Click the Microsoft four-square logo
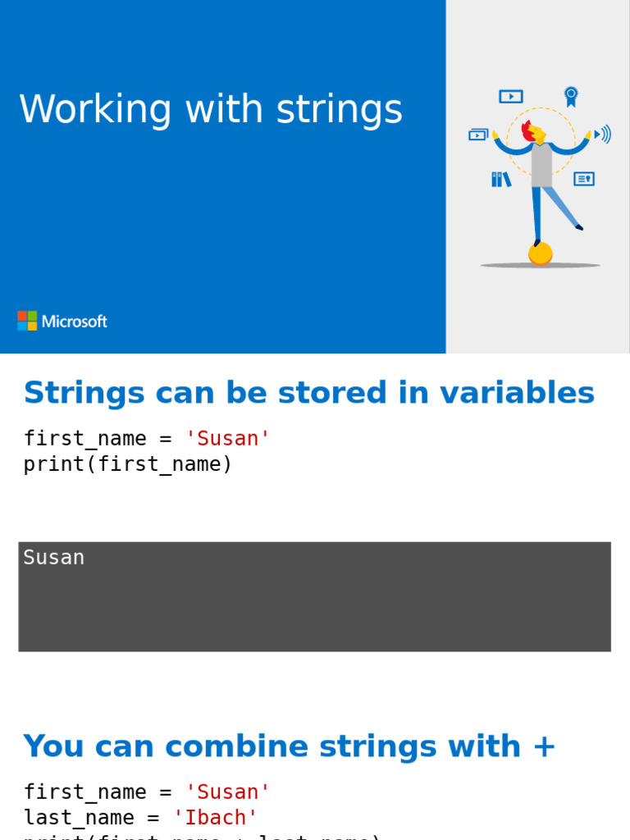This screenshot has height=840, width=630. point(27,321)
